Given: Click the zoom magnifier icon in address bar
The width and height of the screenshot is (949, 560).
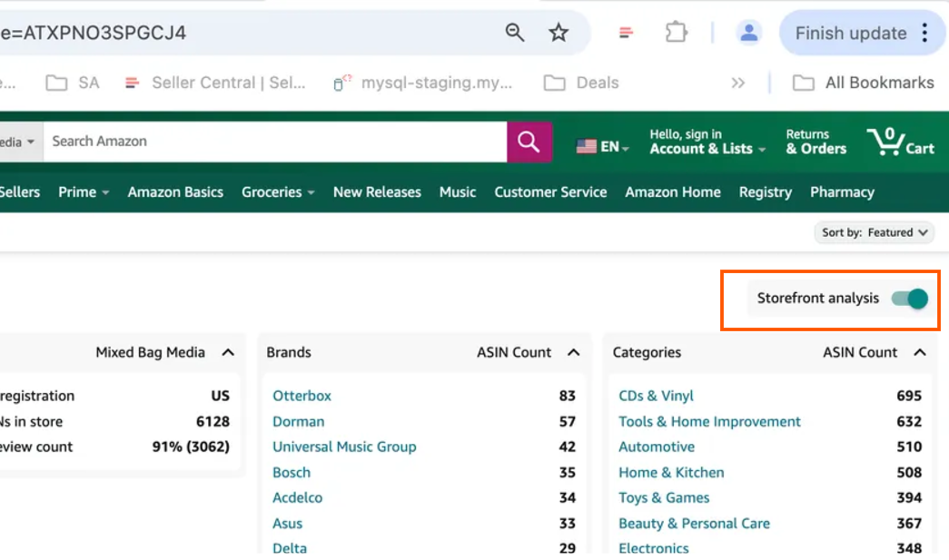Looking at the screenshot, I should (x=515, y=34).
